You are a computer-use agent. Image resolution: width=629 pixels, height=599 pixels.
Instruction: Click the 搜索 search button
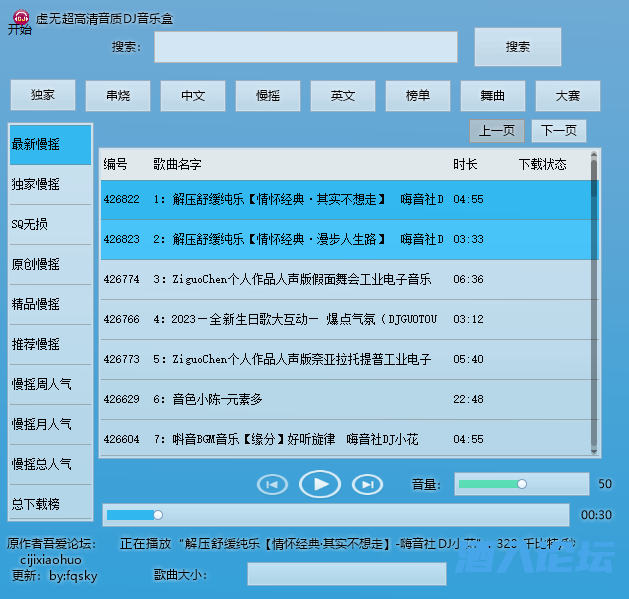517,47
